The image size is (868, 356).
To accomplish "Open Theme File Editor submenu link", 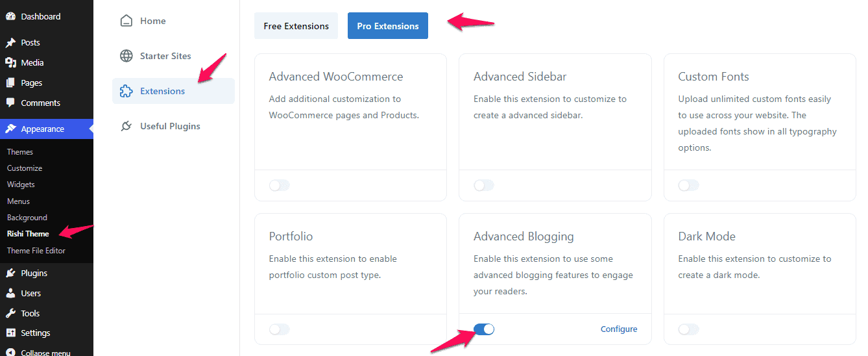I will [x=36, y=251].
